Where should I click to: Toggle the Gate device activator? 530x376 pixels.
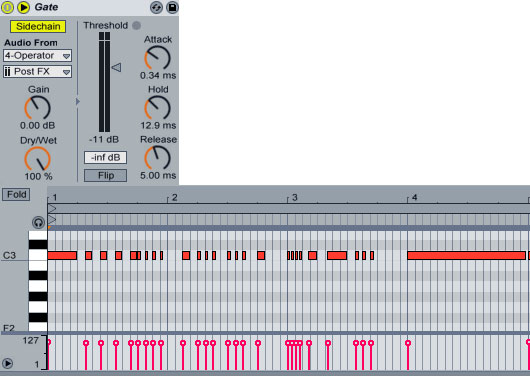click(7, 7)
